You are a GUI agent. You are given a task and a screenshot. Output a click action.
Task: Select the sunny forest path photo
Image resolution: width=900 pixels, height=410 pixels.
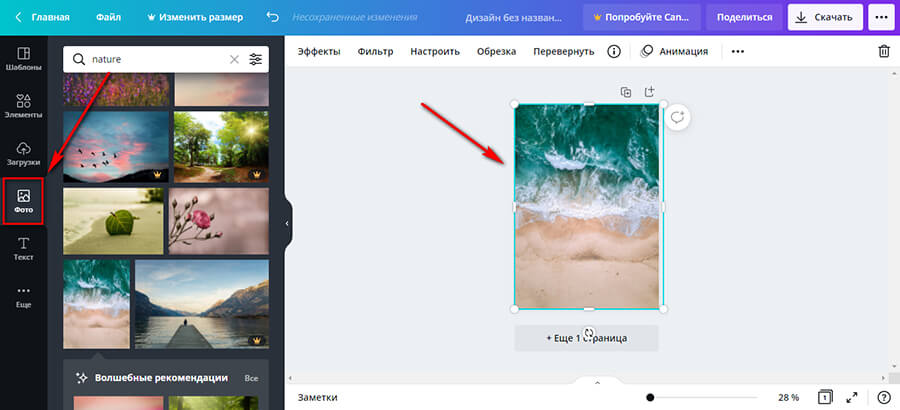point(221,147)
